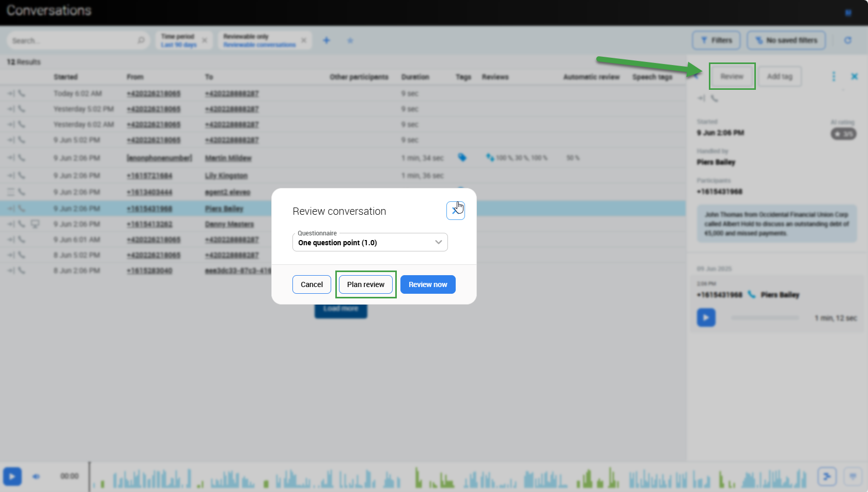
Task: Close the Review conversation dialog
Action: pyautogui.click(x=455, y=211)
